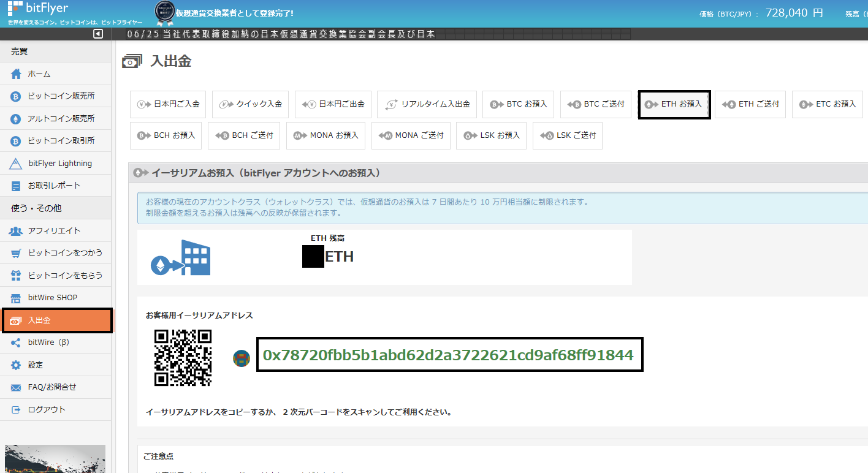Select the 日本円ご入金 tab
Screen dimensions: 868x473
[x=168, y=104]
